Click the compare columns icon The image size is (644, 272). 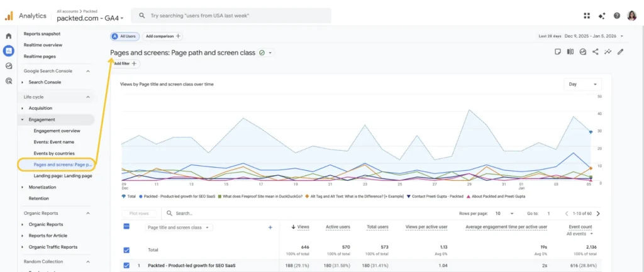[570, 52]
